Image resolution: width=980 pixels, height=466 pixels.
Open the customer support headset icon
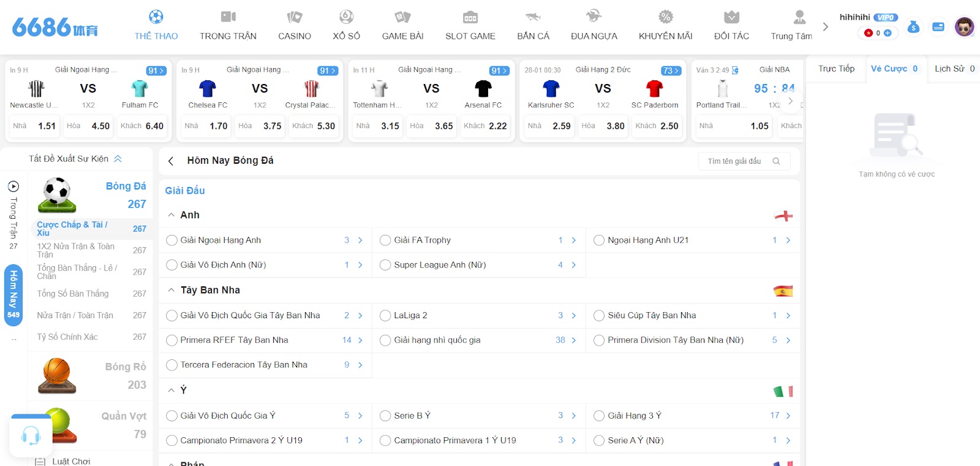coord(31,436)
